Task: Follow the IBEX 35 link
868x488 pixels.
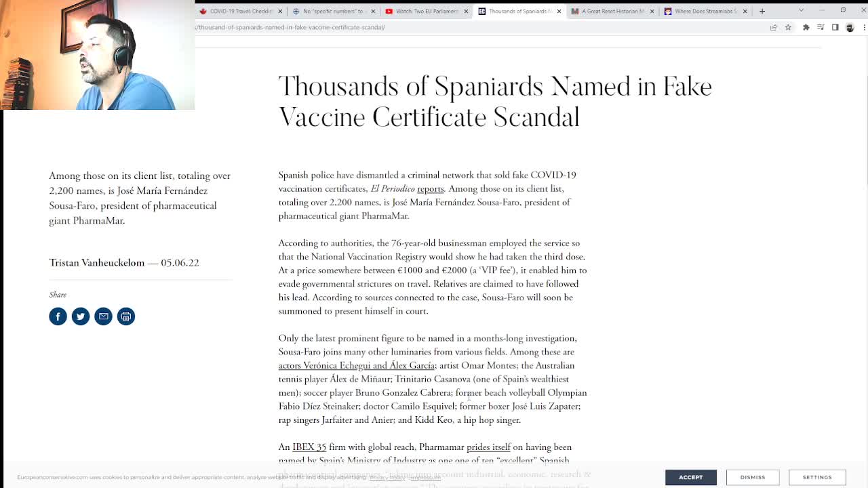Action: click(309, 447)
